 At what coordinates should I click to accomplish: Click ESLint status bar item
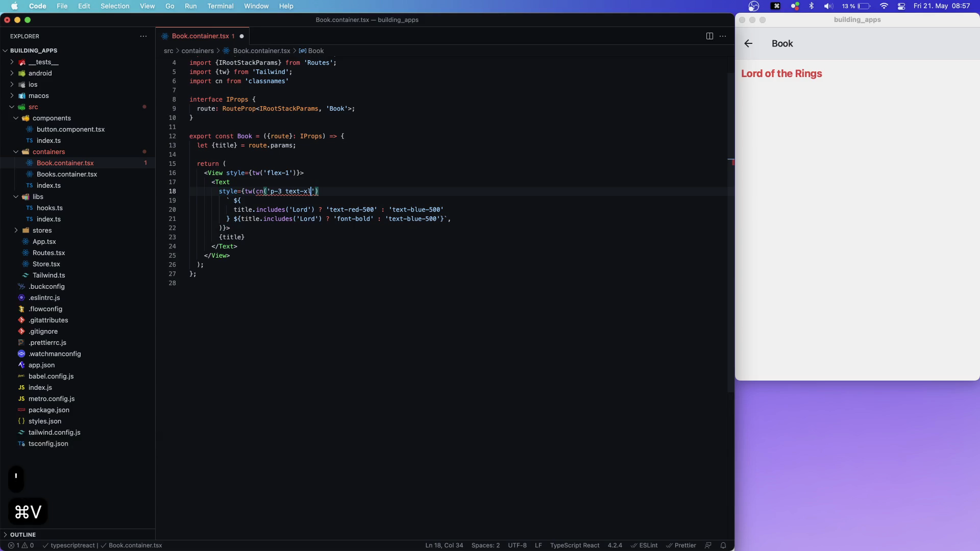point(644,545)
